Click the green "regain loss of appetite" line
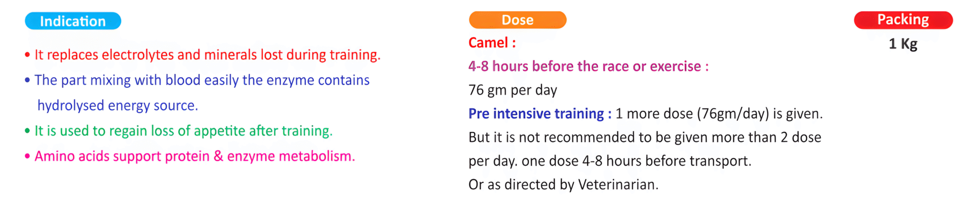980x213 pixels. pyautogui.click(x=183, y=131)
